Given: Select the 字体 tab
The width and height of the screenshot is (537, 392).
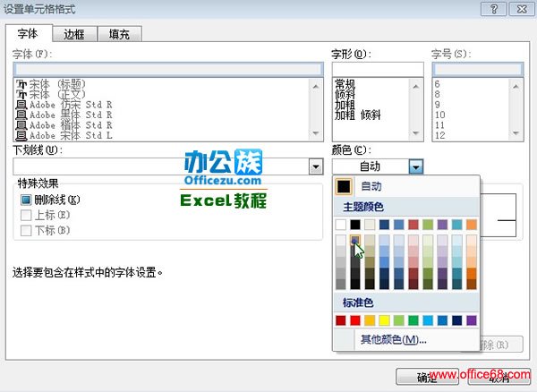Looking at the screenshot, I should click(29, 33).
